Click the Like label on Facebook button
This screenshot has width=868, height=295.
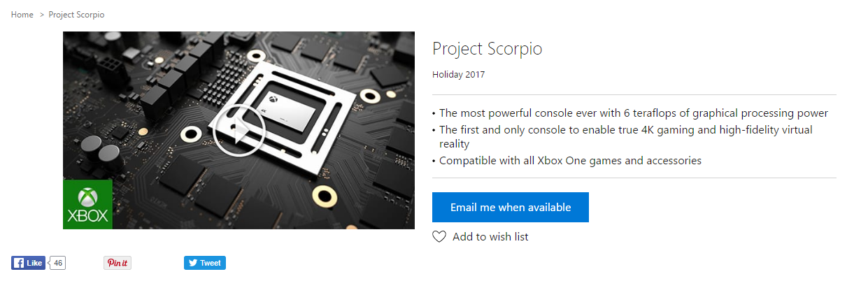click(x=34, y=263)
